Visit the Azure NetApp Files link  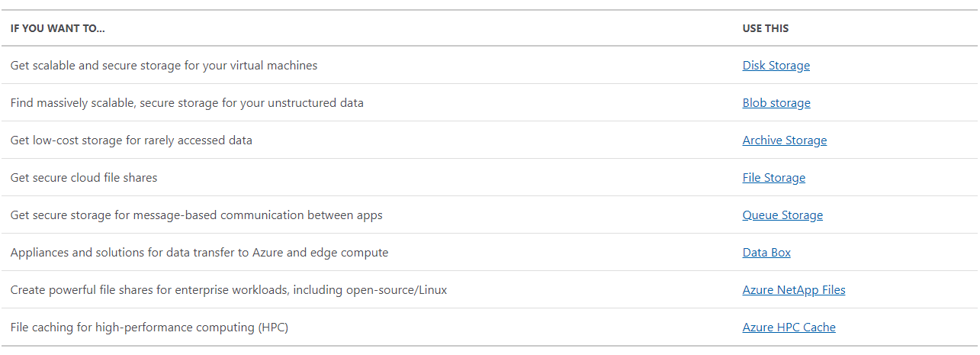pyautogui.click(x=794, y=290)
